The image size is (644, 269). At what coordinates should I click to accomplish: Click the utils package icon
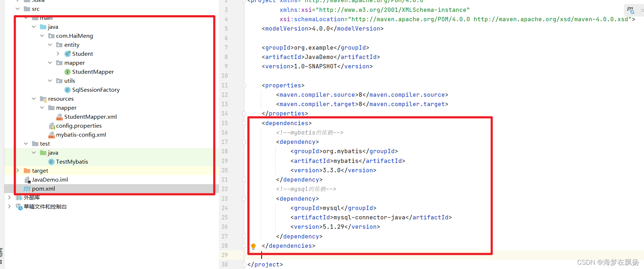pos(59,81)
